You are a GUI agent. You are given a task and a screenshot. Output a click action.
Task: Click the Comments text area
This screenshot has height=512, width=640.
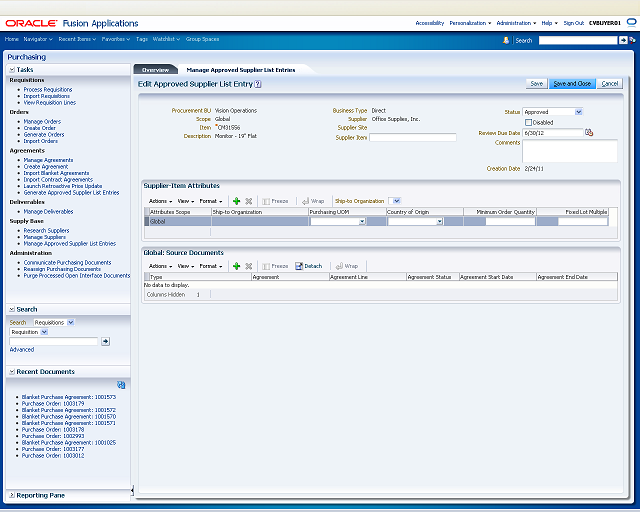[x=570, y=151]
